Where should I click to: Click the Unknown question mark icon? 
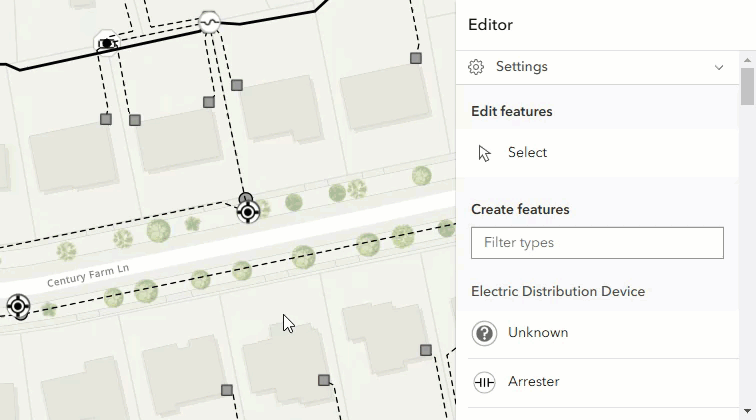point(485,333)
